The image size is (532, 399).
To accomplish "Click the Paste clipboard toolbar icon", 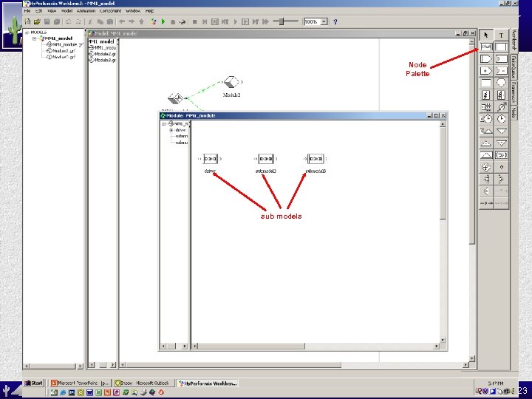I will point(110,21).
